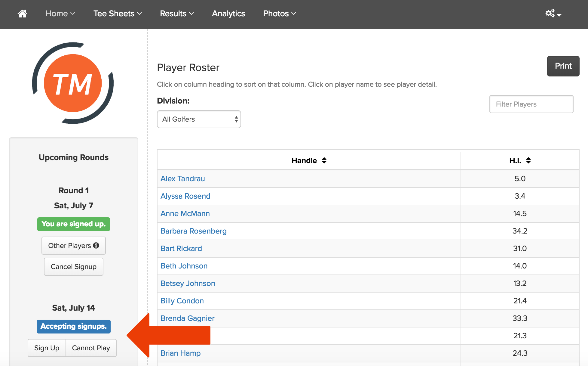Sort the roster by the H.I. column arrows
Viewport: 588px width, 366px height.
(x=528, y=160)
